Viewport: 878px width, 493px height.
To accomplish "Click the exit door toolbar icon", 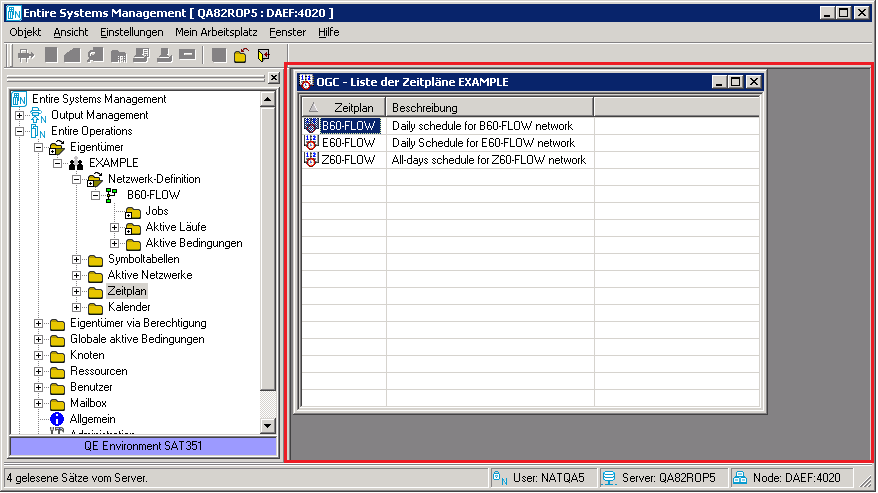I will pos(264,55).
